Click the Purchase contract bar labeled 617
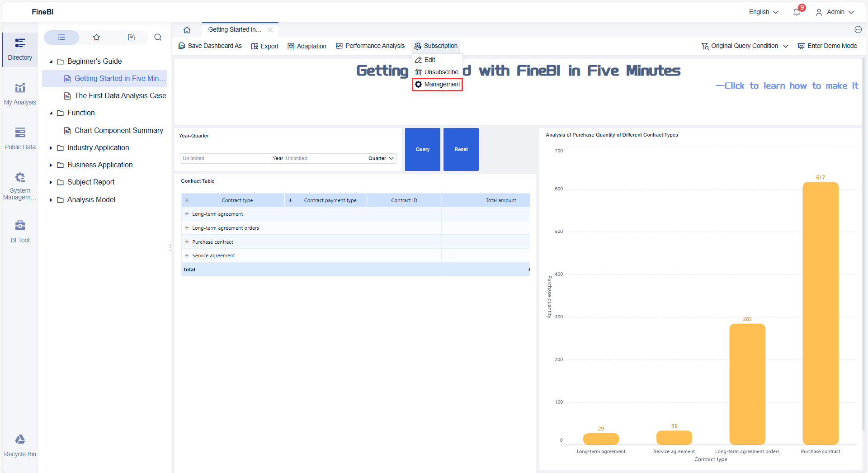 pyautogui.click(x=821, y=313)
